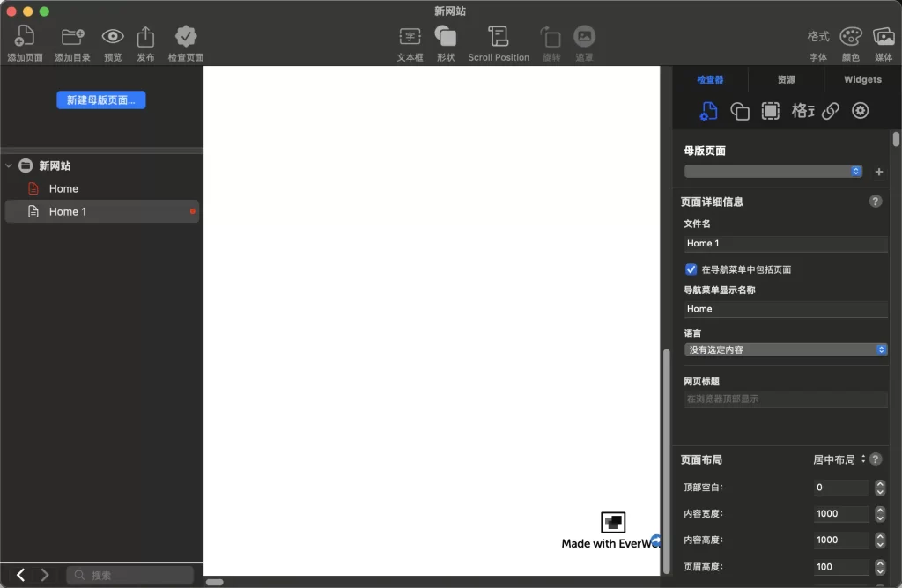Click the image icon on the canvas
This screenshot has width=902, height=588.
(x=613, y=523)
